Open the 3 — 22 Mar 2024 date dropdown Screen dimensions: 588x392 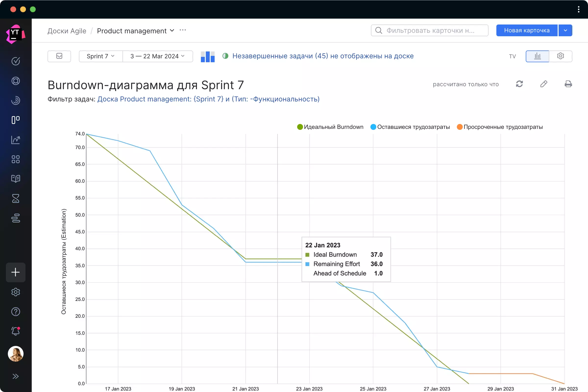(x=158, y=56)
